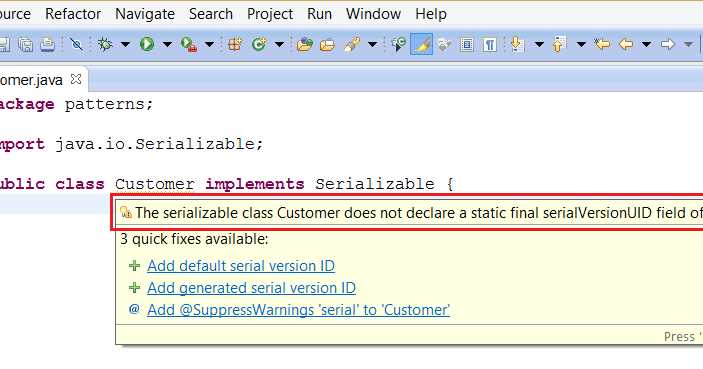Click Add generated serial version ID
This screenshot has height=369, width=703.
[252, 288]
